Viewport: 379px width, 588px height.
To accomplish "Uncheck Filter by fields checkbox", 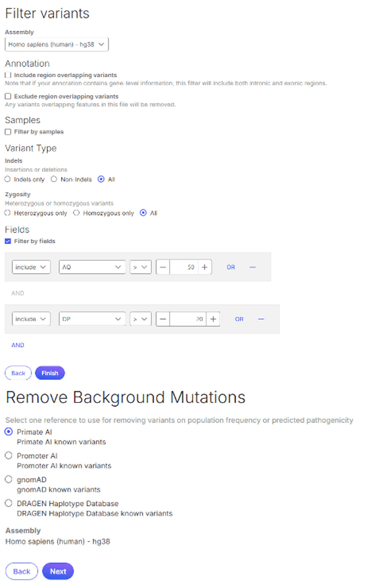I will click(8, 241).
